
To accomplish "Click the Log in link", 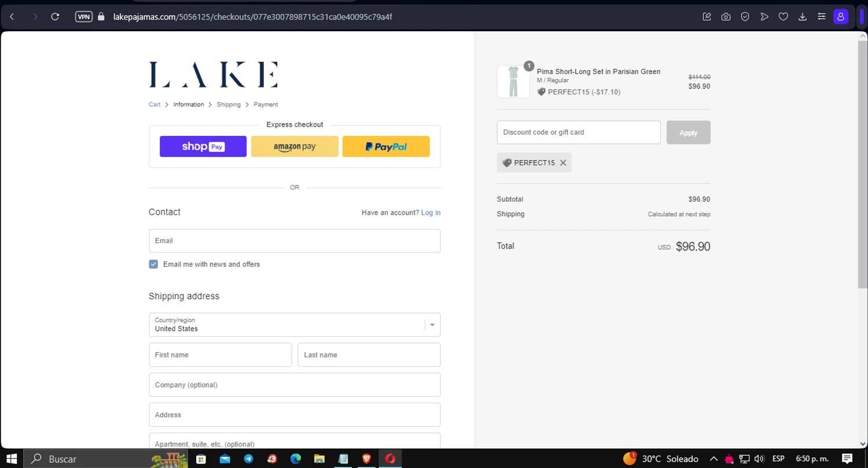I will (431, 213).
